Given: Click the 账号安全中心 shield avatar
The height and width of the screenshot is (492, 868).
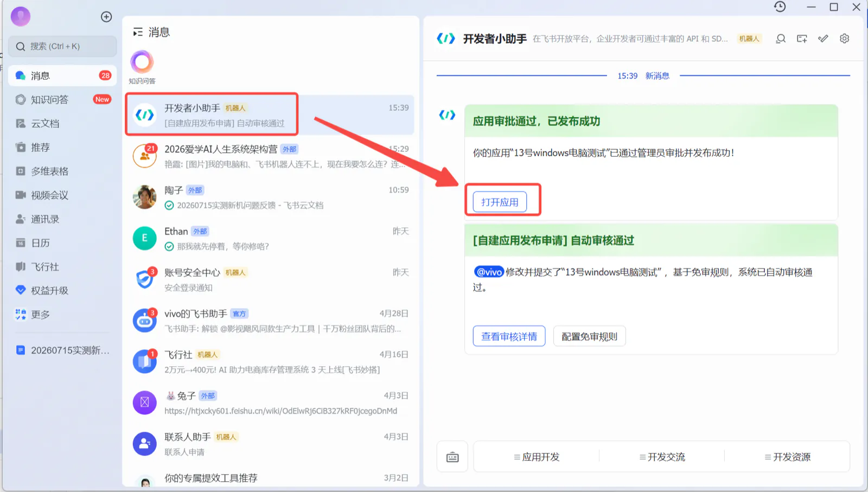Looking at the screenshot, I should coord(145,279).
